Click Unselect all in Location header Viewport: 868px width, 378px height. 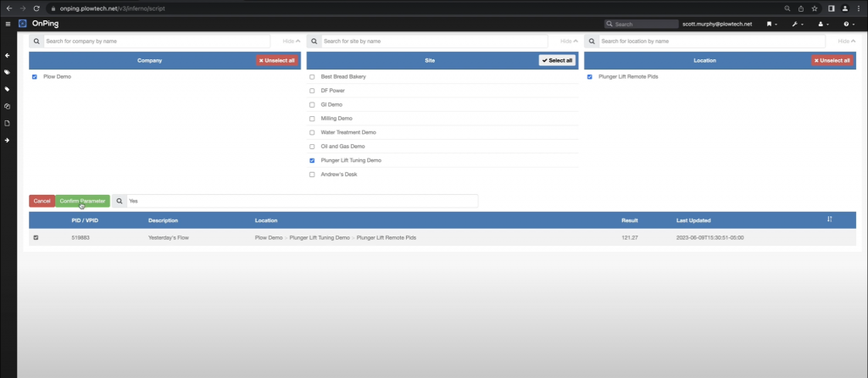click(832, 60)
